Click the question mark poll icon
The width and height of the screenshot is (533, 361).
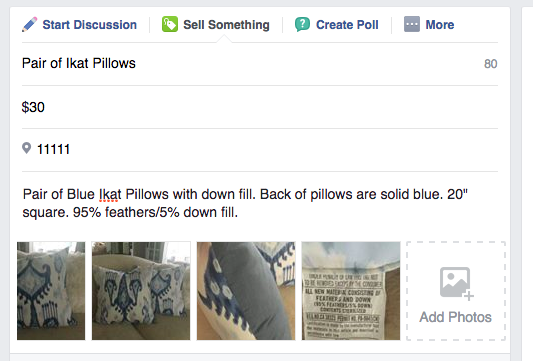click(302, 24)
